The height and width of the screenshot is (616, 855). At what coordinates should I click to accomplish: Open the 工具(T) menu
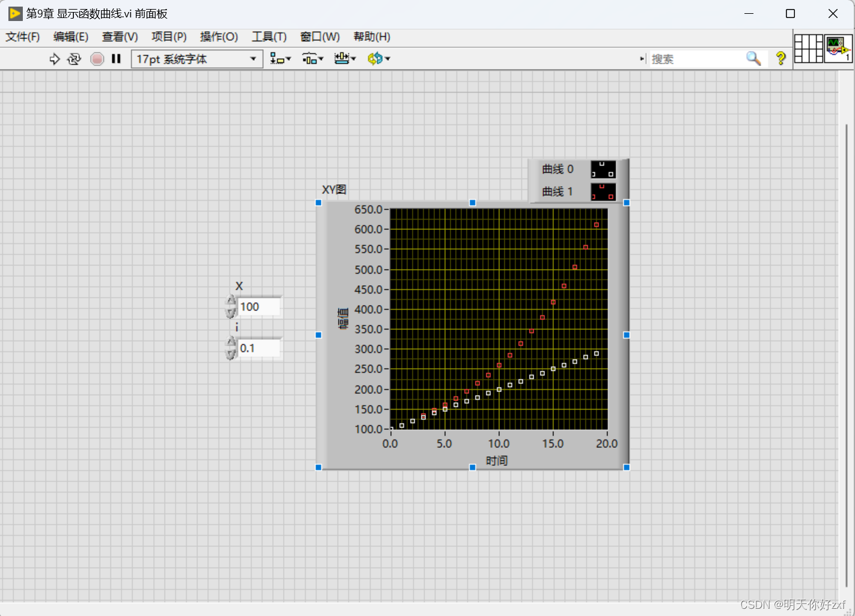click(x=269, y=37)
